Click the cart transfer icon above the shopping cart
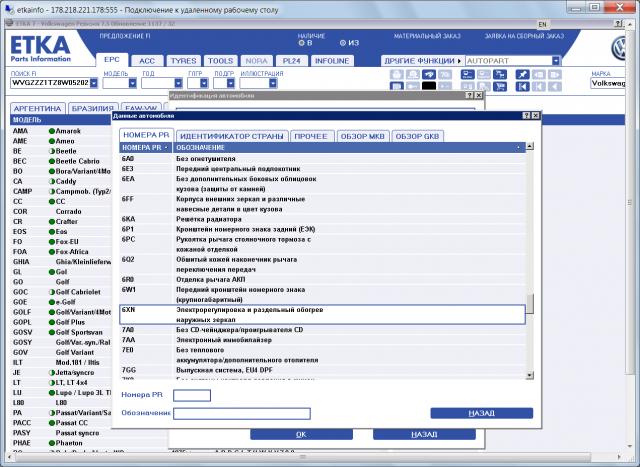 click(500, 75)
